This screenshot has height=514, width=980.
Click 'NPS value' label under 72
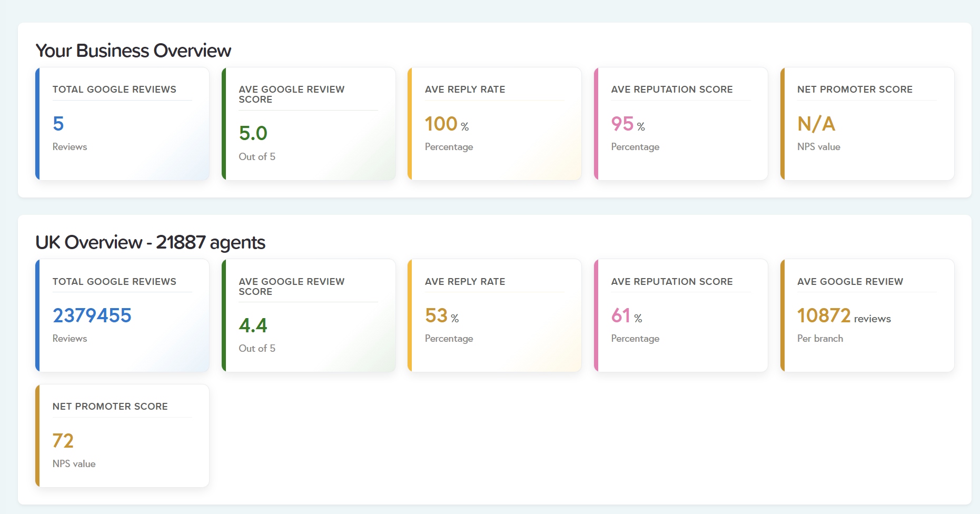(x=74, y=464)
